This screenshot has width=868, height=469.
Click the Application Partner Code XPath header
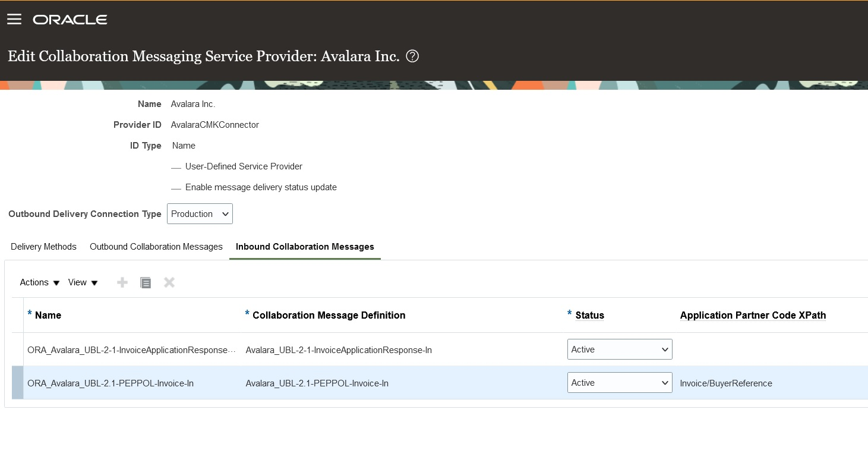pos(752,315)
